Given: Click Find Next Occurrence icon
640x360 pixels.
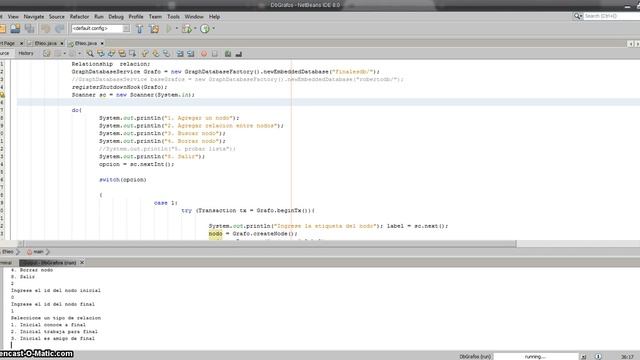Looking at the screenshot, I should (x=111, y=53).
